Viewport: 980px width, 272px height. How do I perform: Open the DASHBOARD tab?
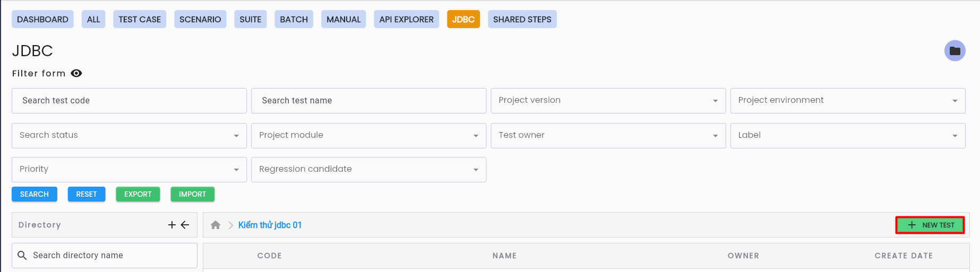tap(42, 19)
